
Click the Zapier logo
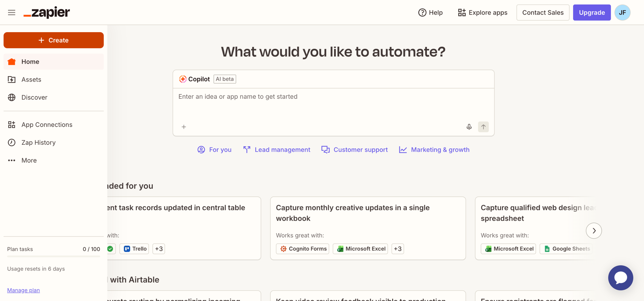click(x=47, y=13)
